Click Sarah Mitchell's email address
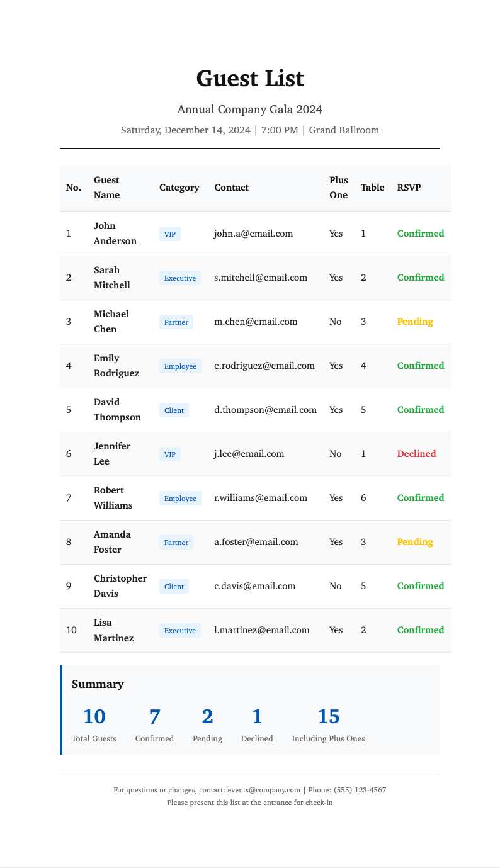The height and width of the screenshot is (868, 500). [261, 278]
